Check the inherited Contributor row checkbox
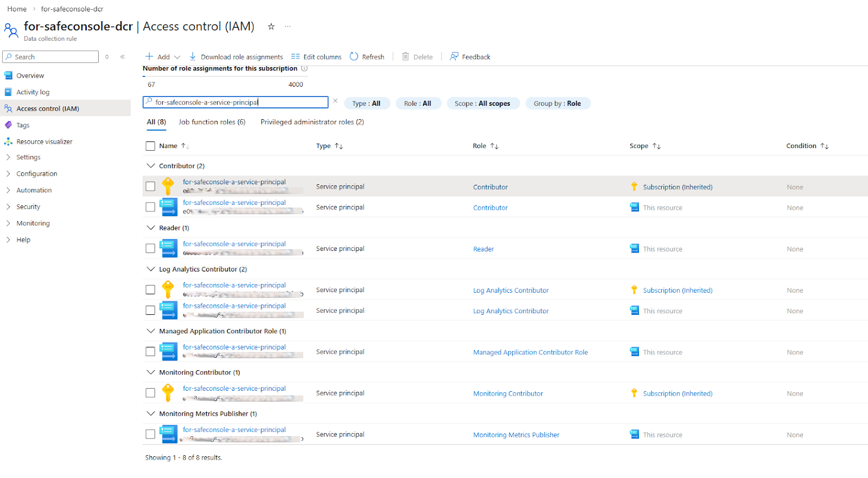Screen dimensions: 868x478 point(150,186)
